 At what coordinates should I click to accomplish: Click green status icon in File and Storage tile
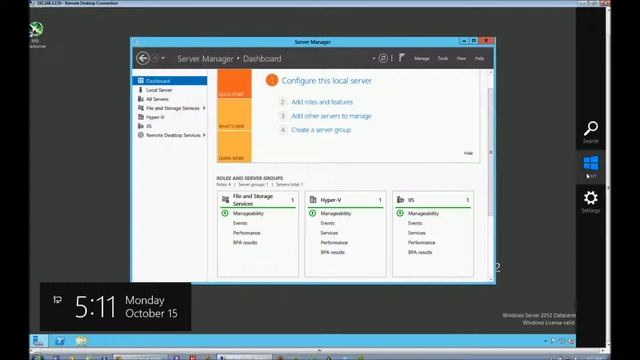click(x=225, y=213)
